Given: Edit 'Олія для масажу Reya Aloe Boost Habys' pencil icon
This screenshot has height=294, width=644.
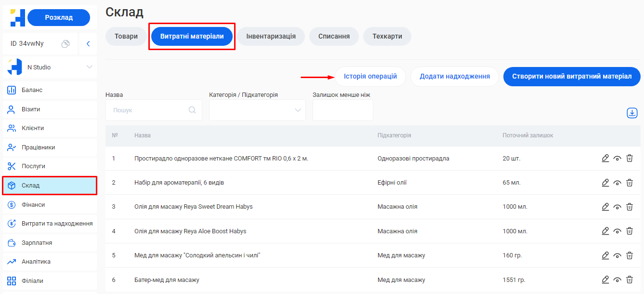Looking at the screenshot, I should click(605, 231).
